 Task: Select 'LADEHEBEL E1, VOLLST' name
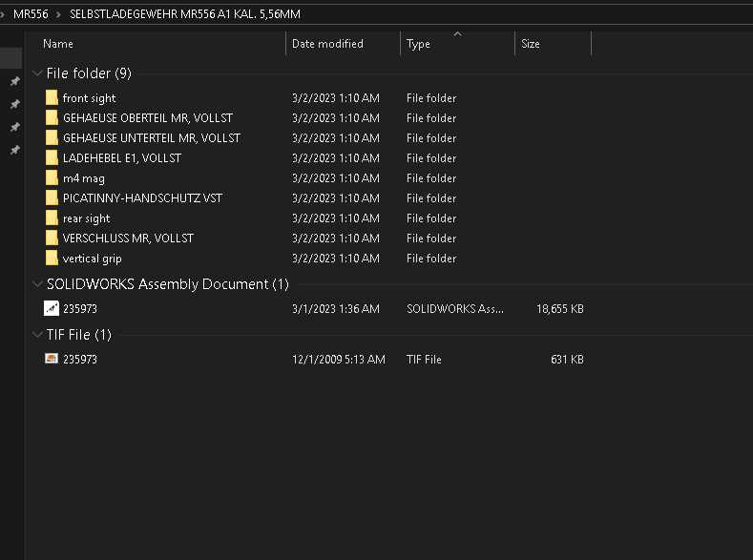122,158
